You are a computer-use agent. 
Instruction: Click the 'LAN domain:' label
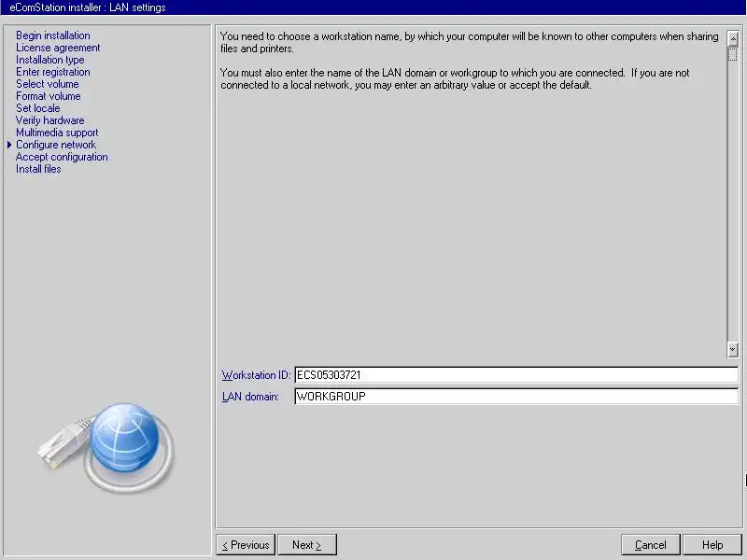click(250, 397)
